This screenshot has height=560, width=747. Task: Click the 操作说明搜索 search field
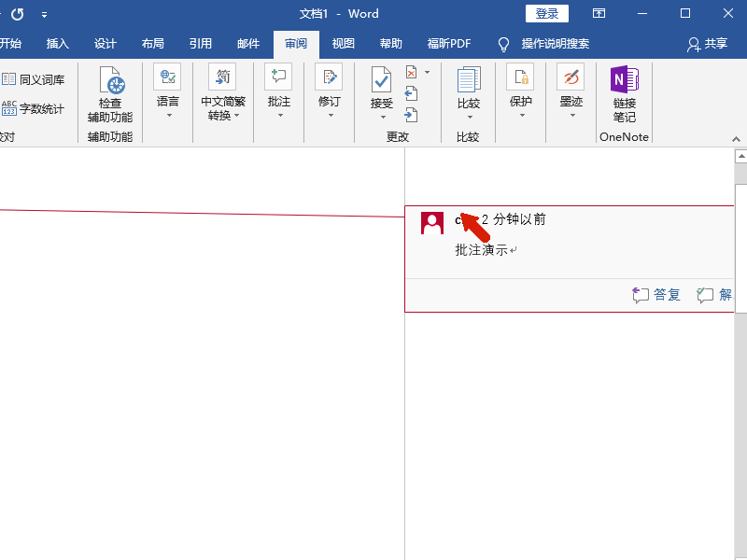coord(556,44)
